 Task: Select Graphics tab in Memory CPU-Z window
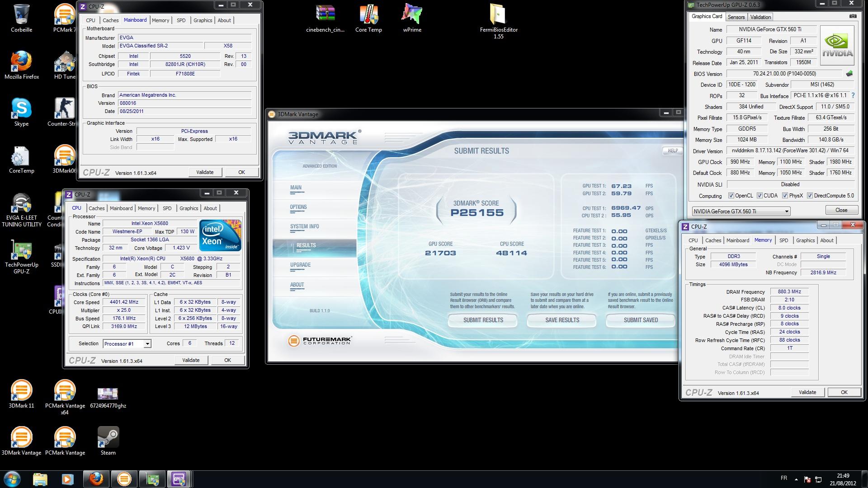coord(805,240)
